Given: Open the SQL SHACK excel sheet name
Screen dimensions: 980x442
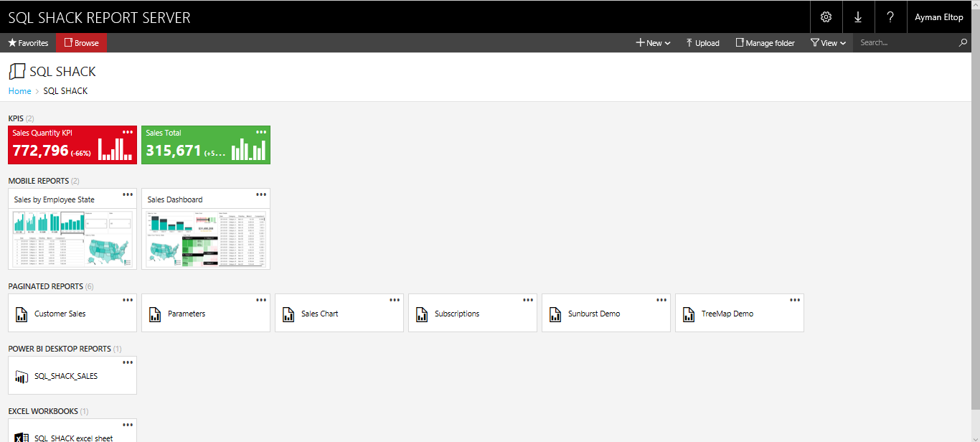Looking at the screenshot, I should click(x=74, y=438).
